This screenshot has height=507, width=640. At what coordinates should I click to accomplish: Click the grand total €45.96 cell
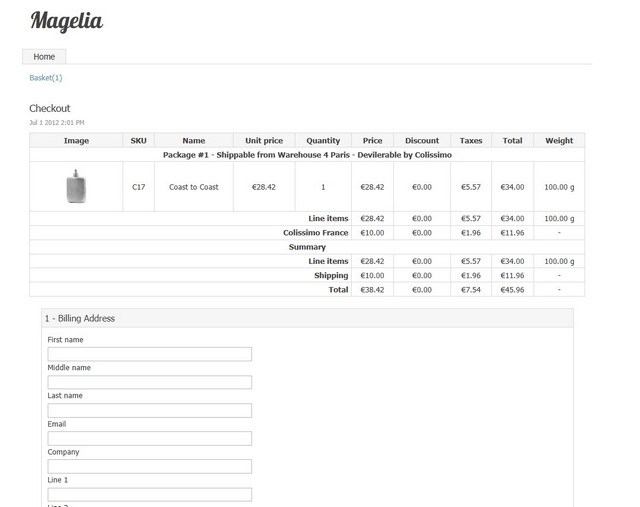click(x=512, y=290)
